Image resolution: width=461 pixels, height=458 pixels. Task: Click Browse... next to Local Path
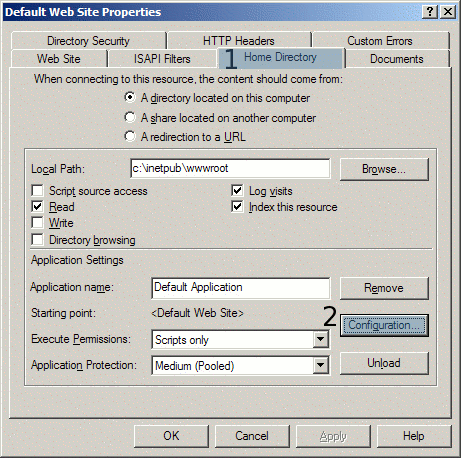[384, 169]
